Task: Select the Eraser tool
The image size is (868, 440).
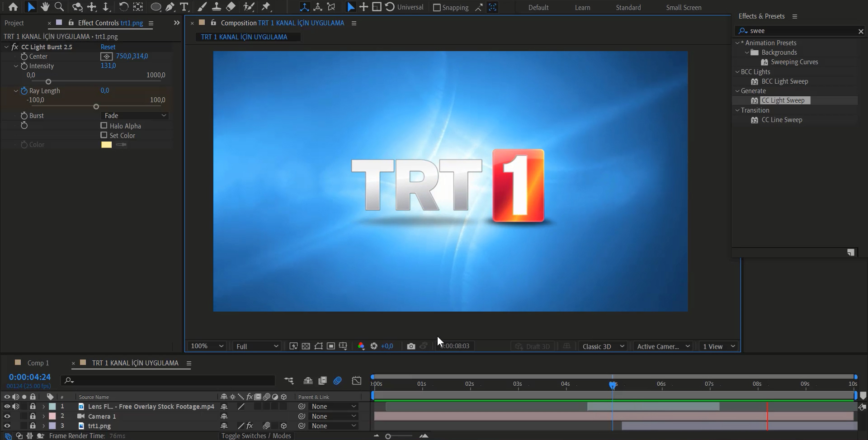Action: point(231,7)
